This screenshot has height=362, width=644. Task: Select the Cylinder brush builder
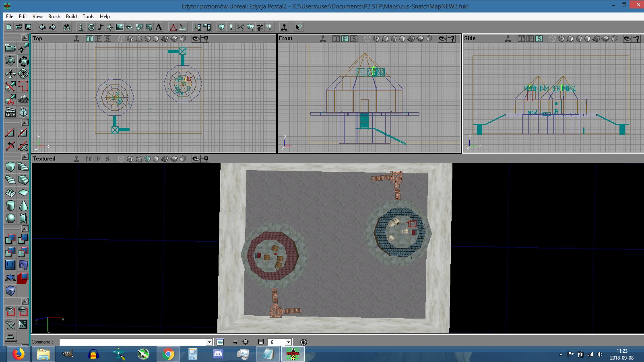click(10, 206)
